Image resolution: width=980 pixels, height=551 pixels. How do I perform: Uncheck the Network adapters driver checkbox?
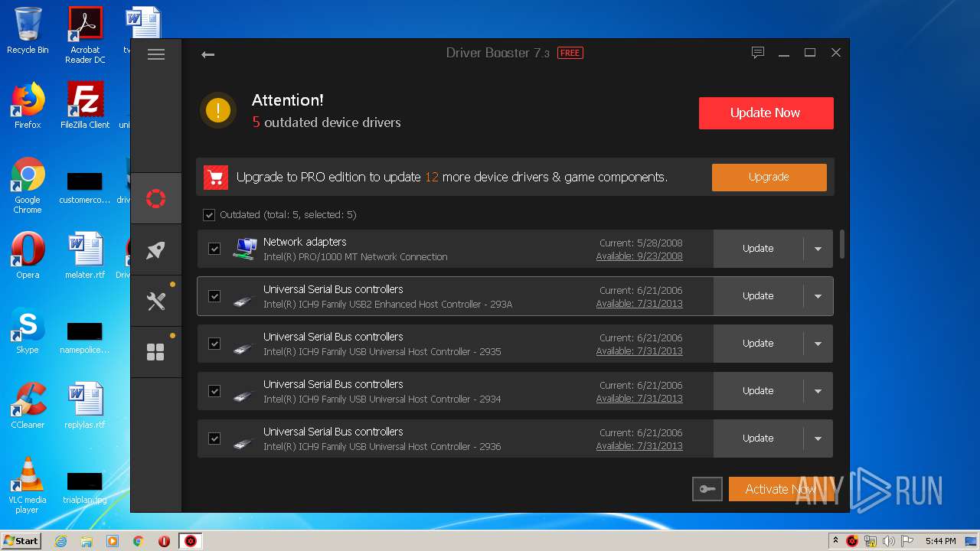click(214, 249)
